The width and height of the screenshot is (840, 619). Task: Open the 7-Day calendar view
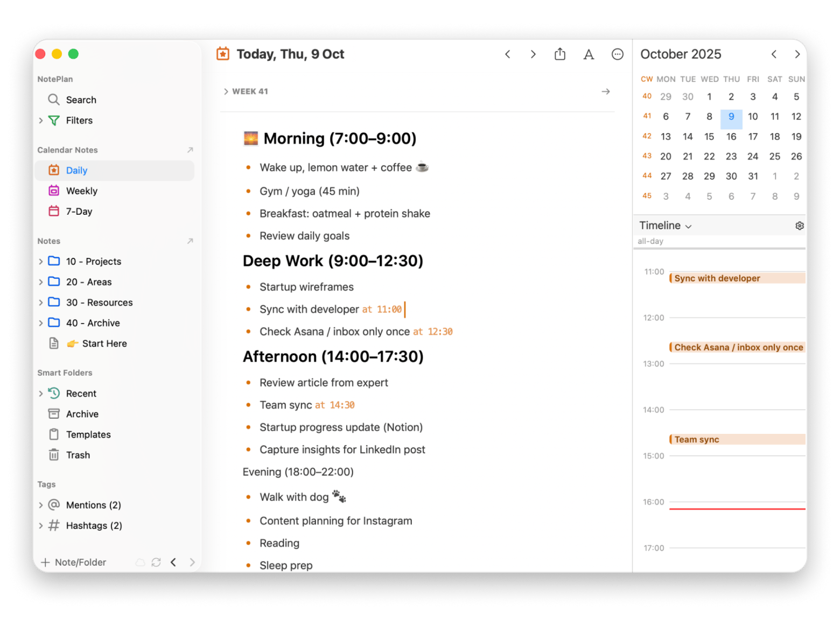tap(79, 212)
